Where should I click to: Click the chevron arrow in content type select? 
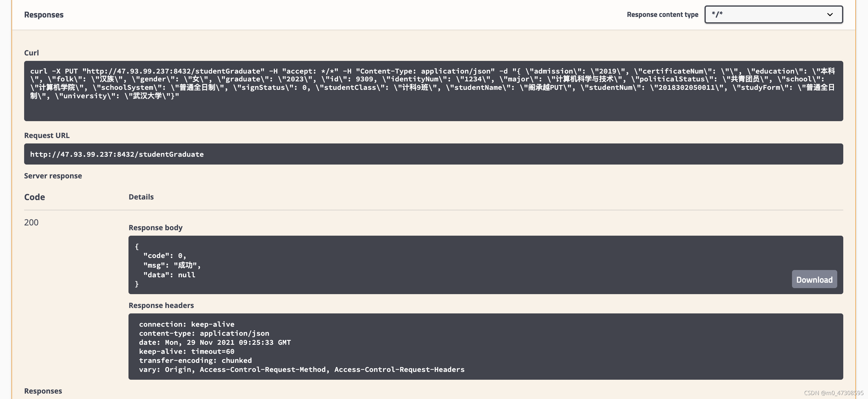pos(830,14)
